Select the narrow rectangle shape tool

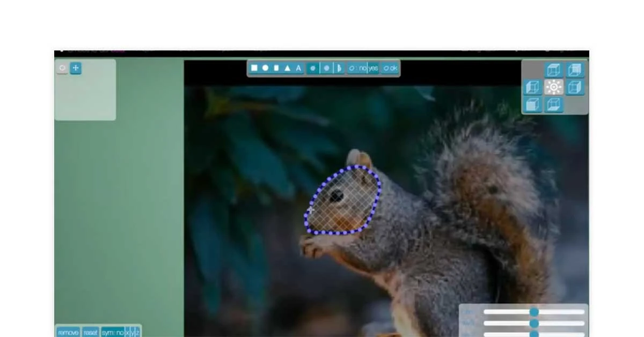tap(276, 68)
